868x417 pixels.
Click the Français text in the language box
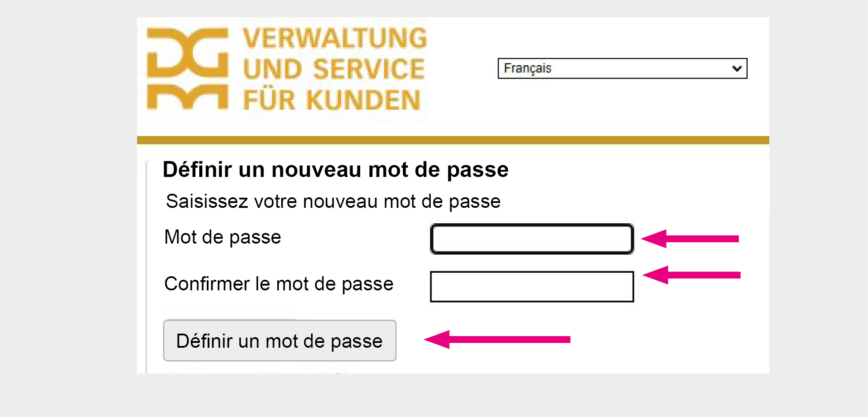(528, 68)
